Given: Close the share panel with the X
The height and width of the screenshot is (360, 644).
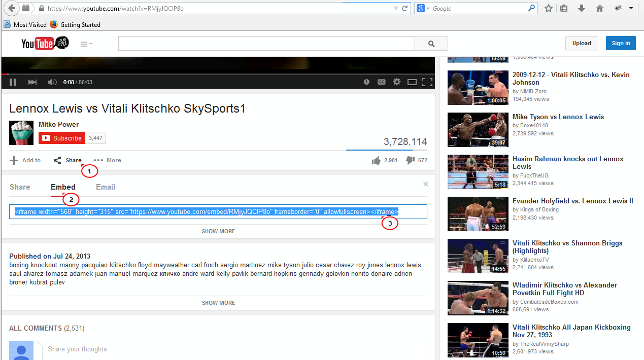Looking at the screenshot, I should coord(426,184).
